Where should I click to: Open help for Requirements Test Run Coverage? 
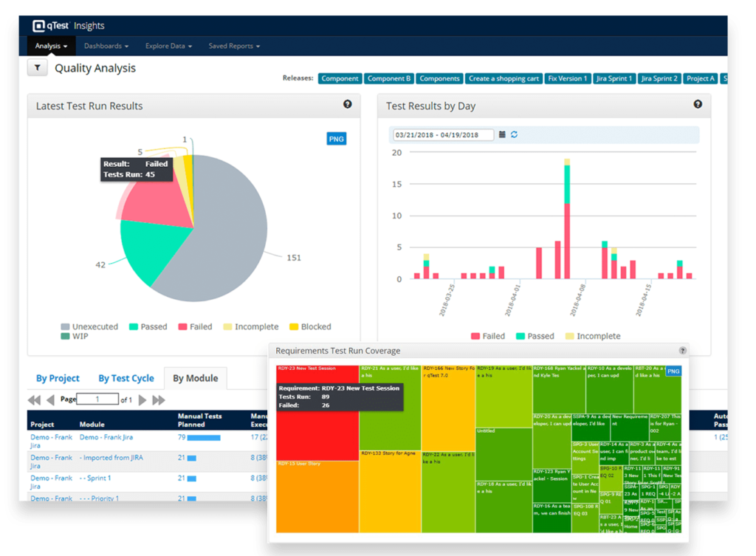point(682,351)
